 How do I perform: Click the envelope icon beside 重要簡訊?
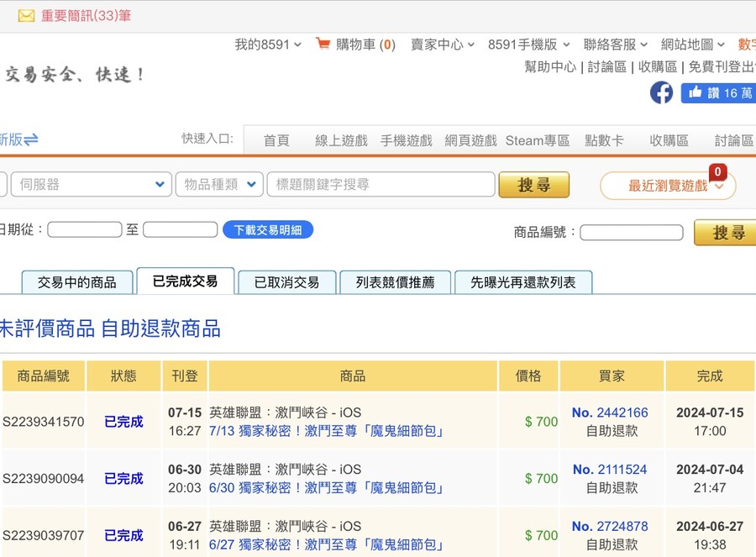click(x=26, y=16)
